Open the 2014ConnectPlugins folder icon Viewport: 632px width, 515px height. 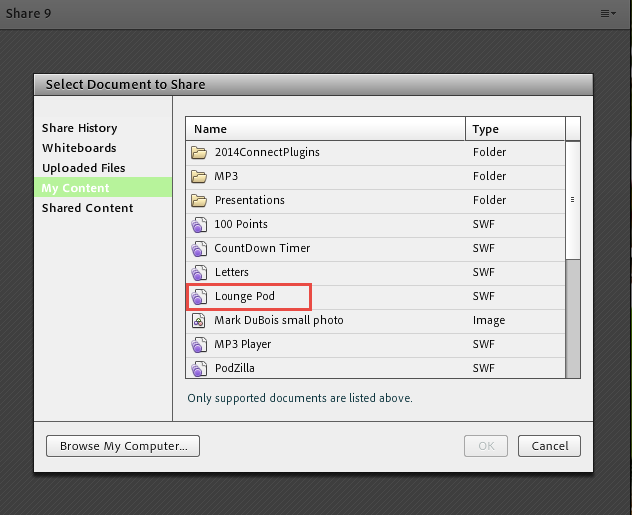(199, 153)
